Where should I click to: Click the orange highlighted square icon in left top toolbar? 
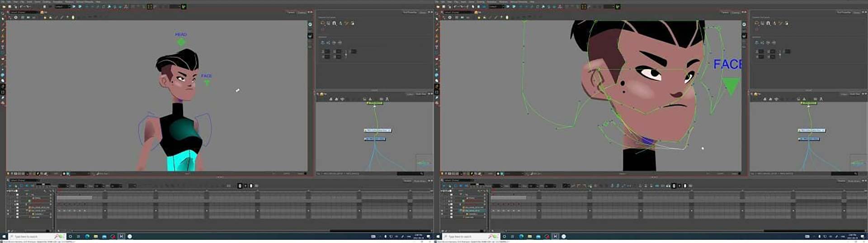(150, 7)
